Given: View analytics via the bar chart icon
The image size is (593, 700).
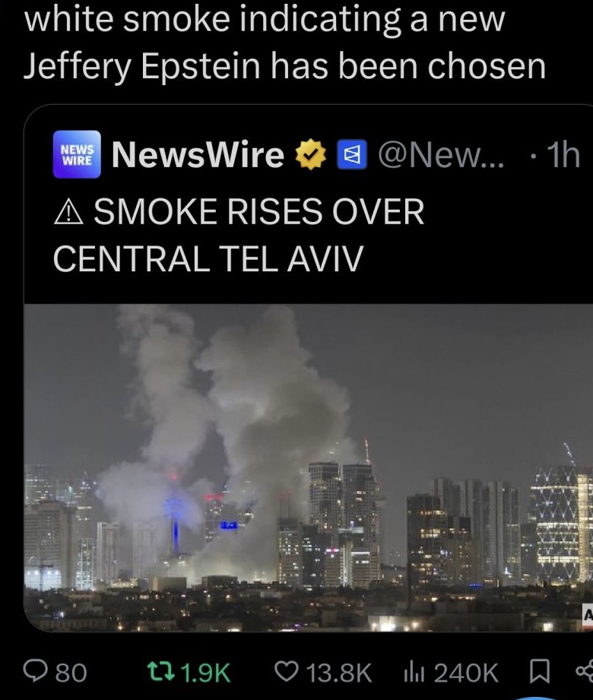Looking at the screenshot, I should (x=414, y=673).
